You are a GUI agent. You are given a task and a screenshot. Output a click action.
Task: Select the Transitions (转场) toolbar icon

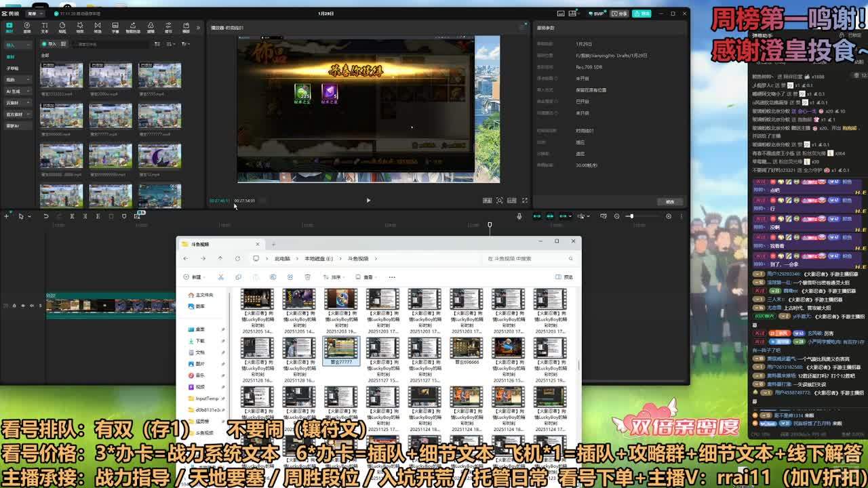tap(98, 27)
